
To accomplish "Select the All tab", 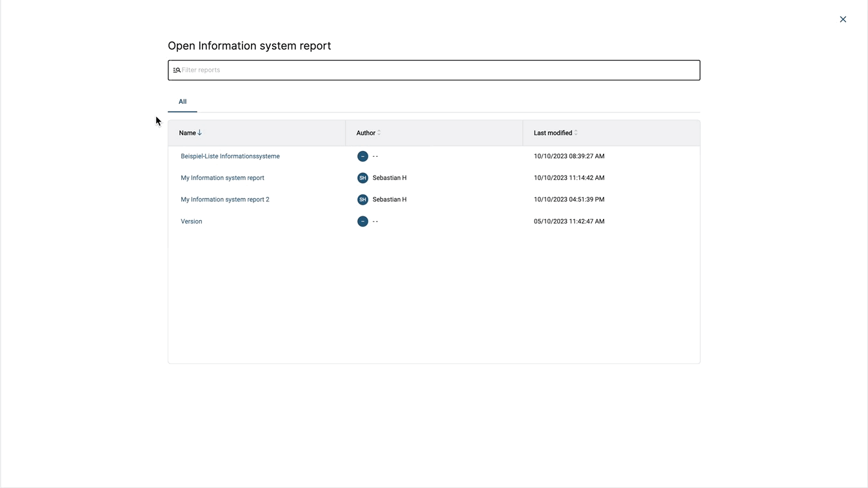I will point(182,101).
